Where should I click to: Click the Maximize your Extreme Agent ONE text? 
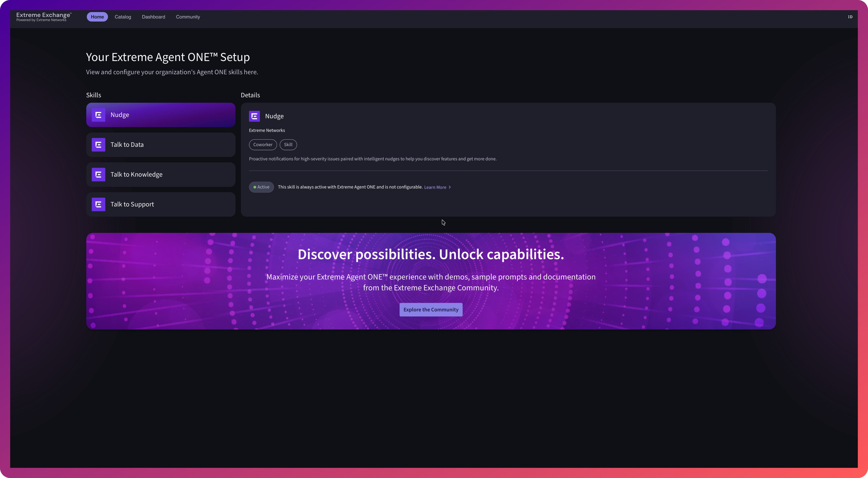pos(431,282)
